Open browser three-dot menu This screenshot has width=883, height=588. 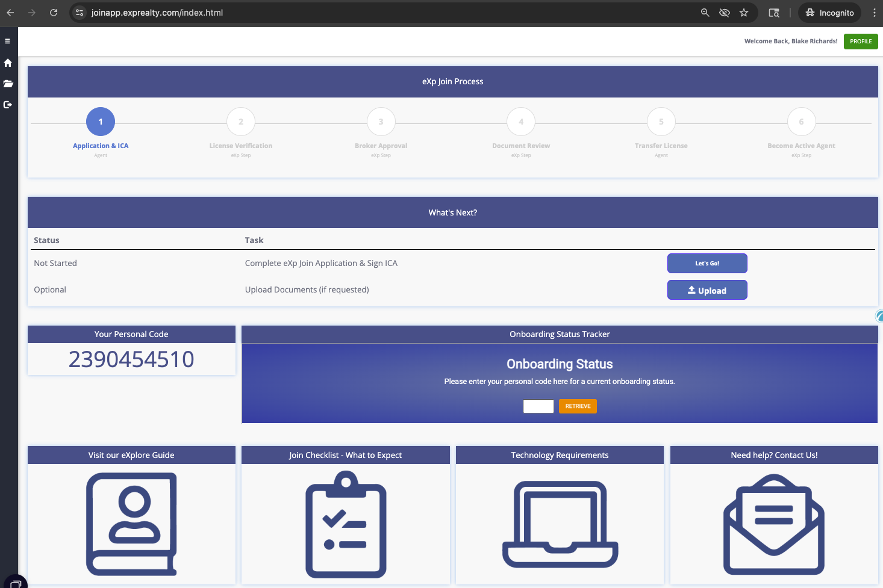[x=874, y=13]
